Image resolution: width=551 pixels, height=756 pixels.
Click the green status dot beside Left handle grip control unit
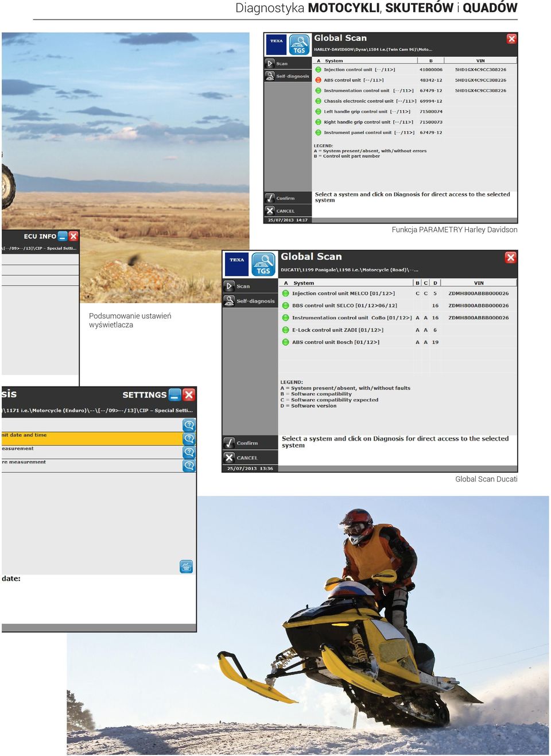tap(318, 111)
